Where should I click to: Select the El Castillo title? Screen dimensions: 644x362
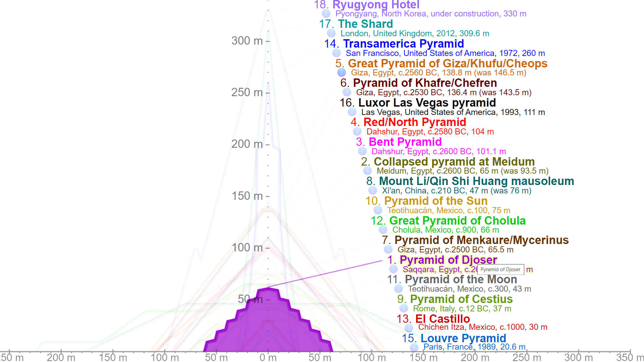point(442,318)
